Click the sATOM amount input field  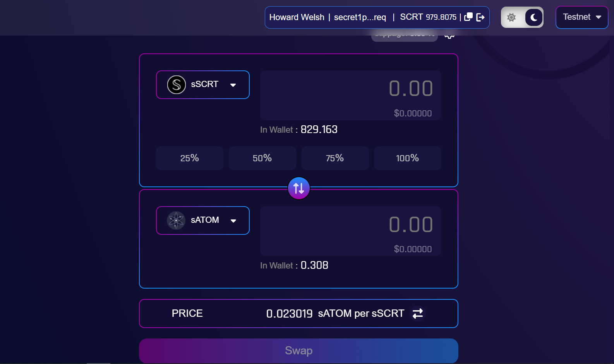351,231
